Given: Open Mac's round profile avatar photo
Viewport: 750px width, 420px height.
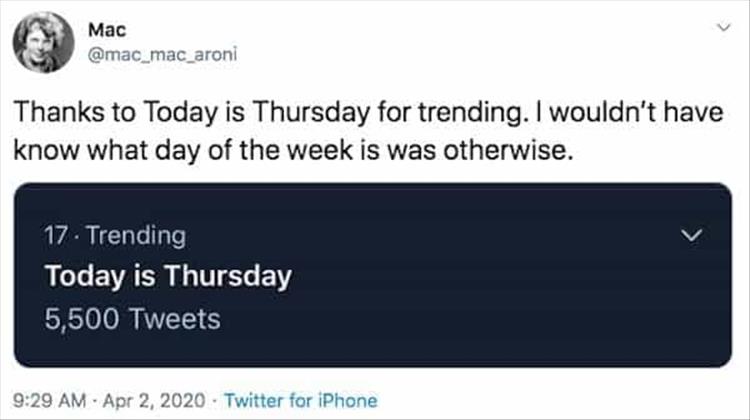Looking at the screenshot, I should [x=44, y=43].
